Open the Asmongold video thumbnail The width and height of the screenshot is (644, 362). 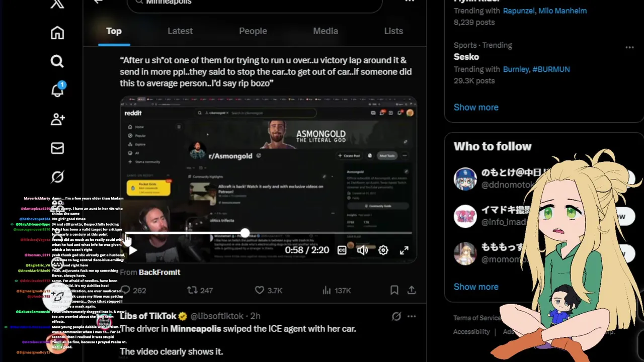pyautogui.click(x=268, y=179)
